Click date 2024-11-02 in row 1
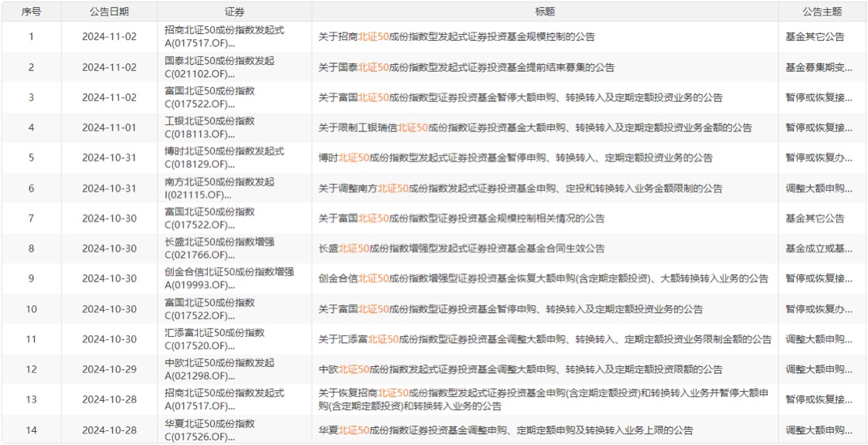868x445 pixels. point(109,37)
